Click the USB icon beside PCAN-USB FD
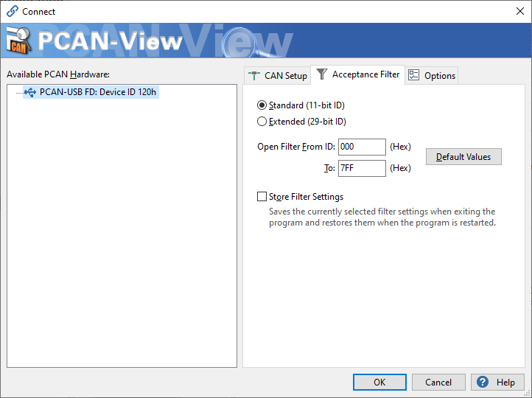Screen dimensions: 532x398 click(30, 92)
